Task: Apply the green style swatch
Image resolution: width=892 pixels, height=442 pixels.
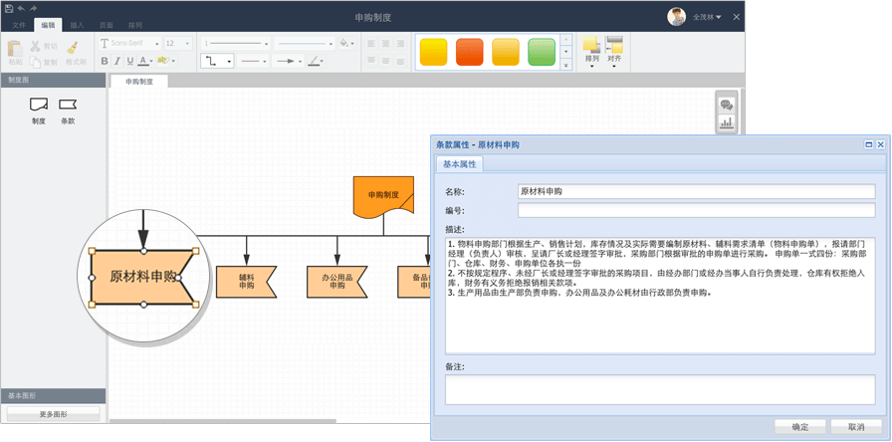Action: (541, 51)
